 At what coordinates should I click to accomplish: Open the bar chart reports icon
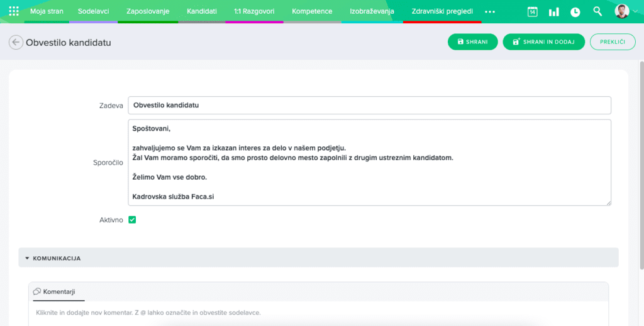(x=553, y=12)
